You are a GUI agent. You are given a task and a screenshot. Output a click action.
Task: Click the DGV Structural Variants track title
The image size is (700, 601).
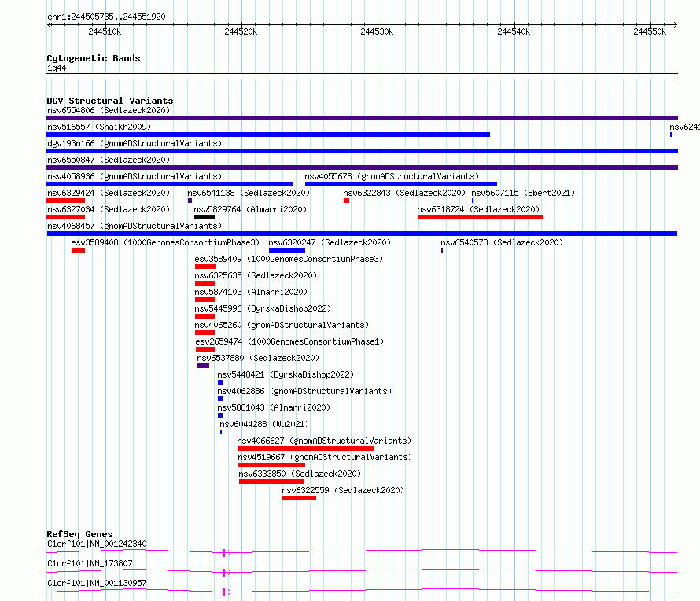pyautogui.click(x=110, y=101)
